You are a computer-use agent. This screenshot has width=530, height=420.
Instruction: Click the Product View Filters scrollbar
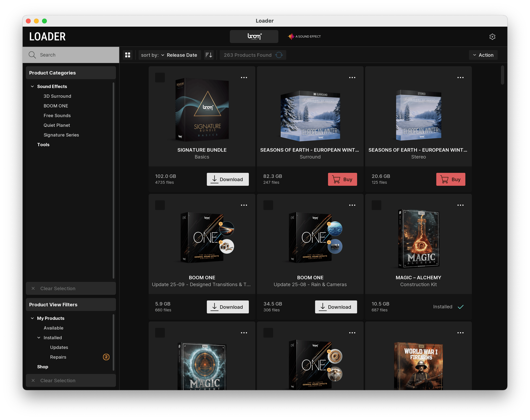[x=113, y=342]
